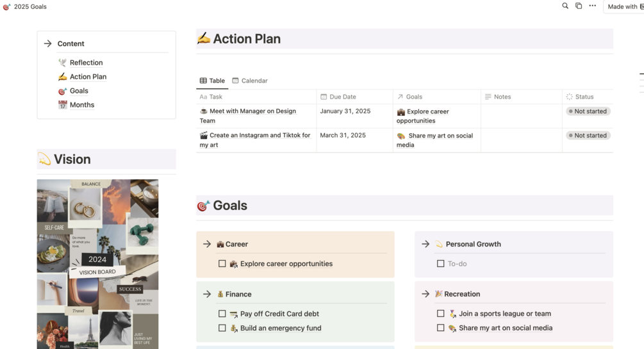This screenshot has width=644, height=349.
Task: Click the calendar icon next to Months
Action: (62, 105)
